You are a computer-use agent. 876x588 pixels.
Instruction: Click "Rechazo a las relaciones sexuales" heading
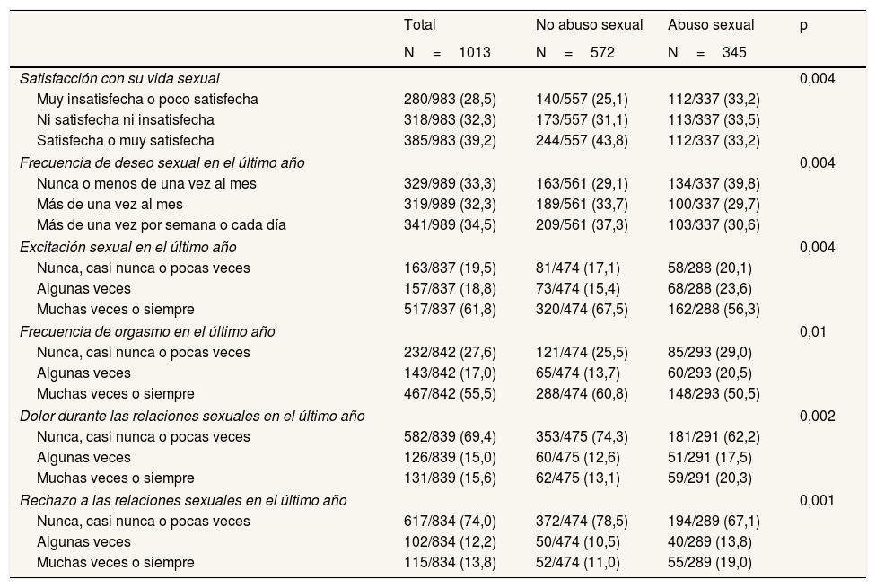[x=183, y=500]
